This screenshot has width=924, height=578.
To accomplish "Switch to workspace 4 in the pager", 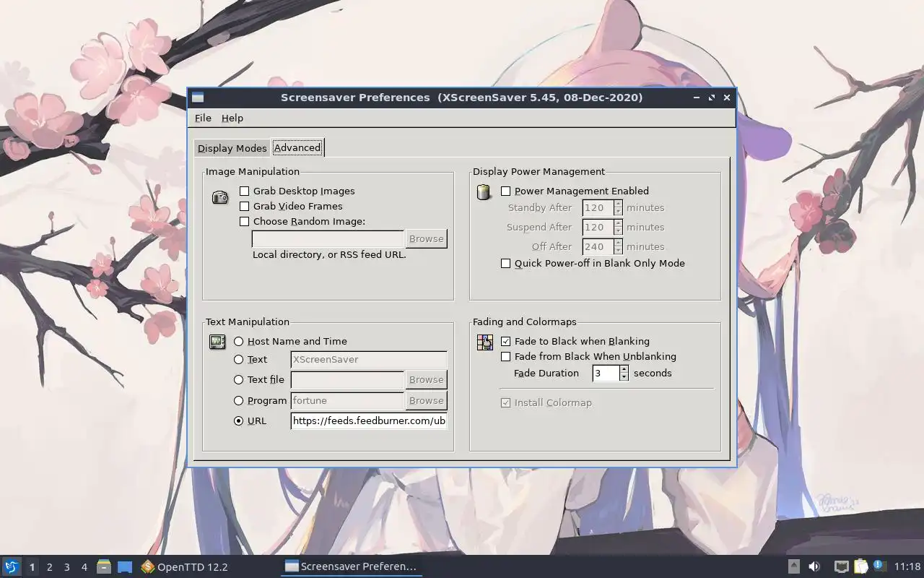I will coord(84,567).
